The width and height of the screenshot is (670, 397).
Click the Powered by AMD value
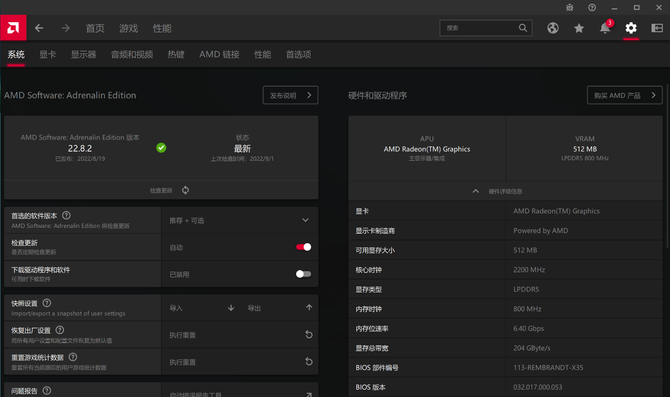click(541, 231)
